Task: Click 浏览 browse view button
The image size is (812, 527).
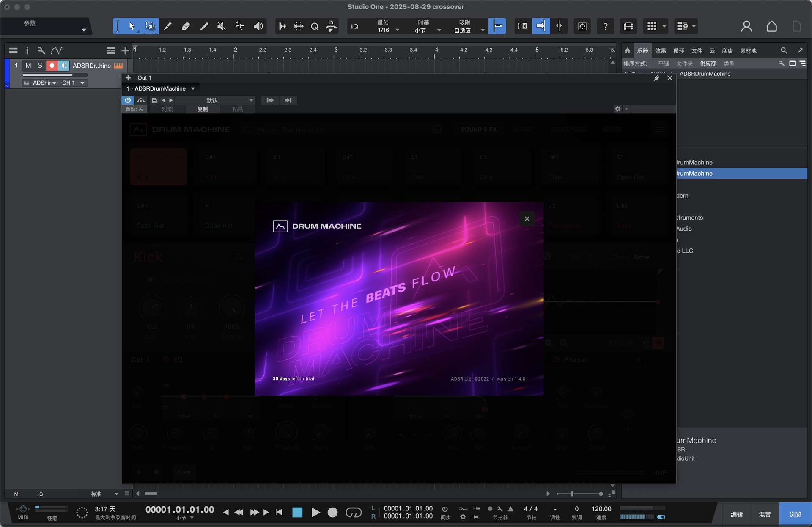Action: point(795,515)
